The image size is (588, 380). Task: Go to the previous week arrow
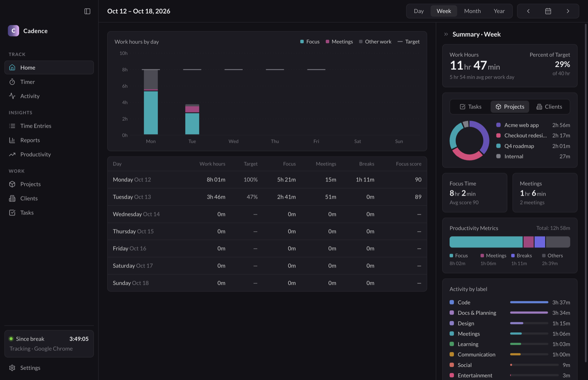(528, 11)
